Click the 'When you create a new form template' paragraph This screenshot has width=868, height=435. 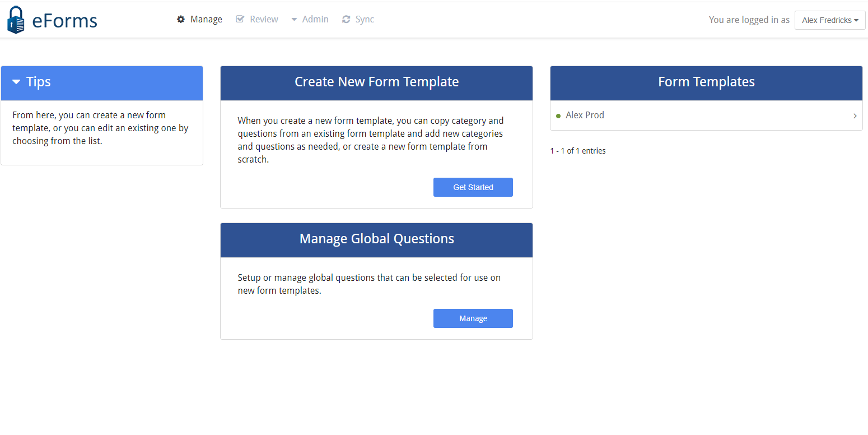tap(371, 140)
